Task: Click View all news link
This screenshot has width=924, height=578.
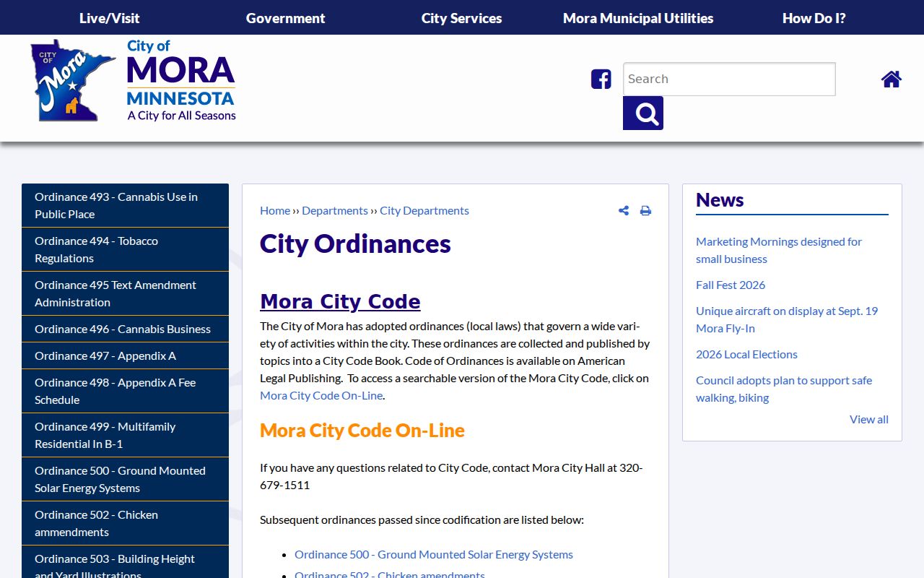Action: pos(869,419)
